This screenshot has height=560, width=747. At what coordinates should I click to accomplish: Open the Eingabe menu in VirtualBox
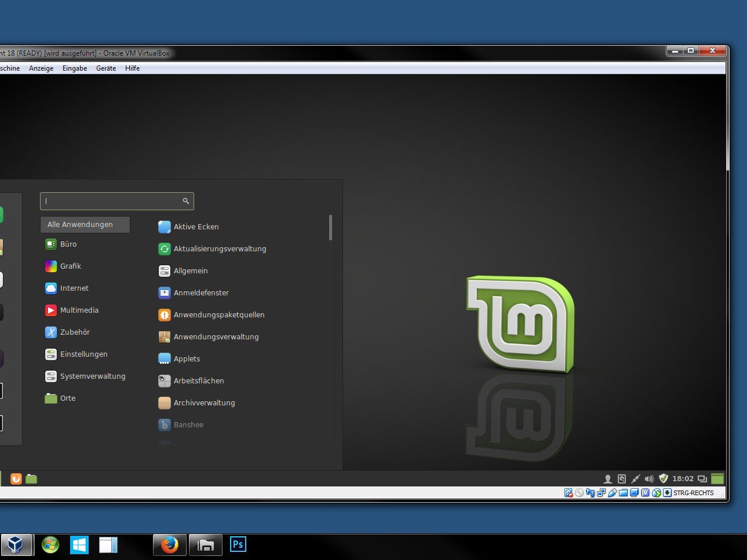75,68
